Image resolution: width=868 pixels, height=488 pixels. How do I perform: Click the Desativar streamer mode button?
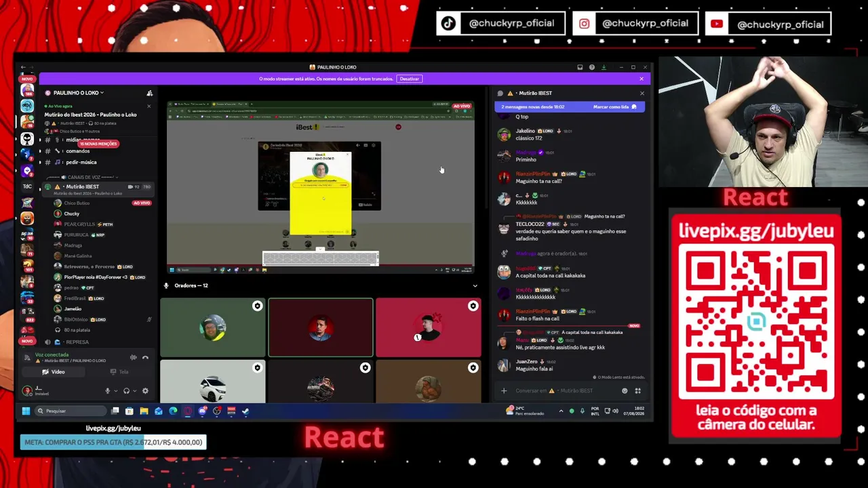(x=410, y=79)
